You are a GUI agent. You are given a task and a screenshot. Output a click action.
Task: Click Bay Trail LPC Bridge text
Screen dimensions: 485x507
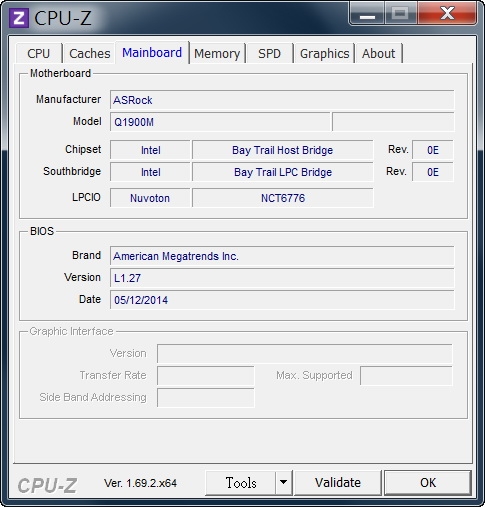283,172
